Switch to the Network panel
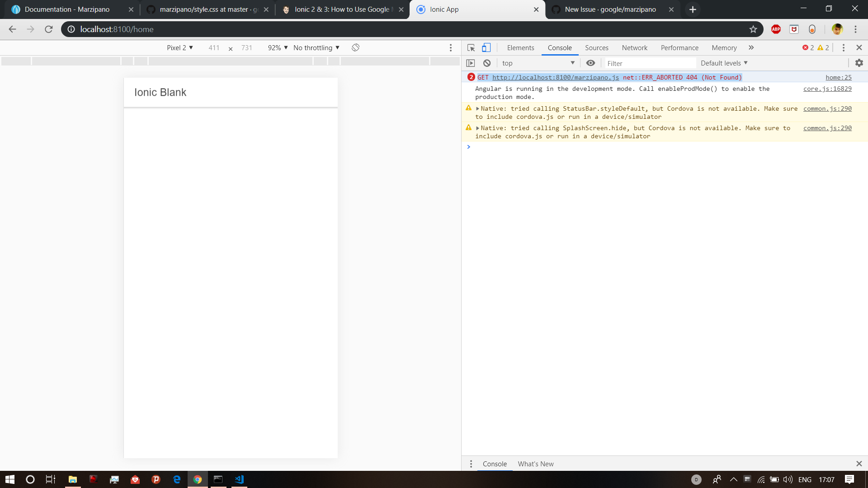Screen dimensions: 868x488 point(634,47)
